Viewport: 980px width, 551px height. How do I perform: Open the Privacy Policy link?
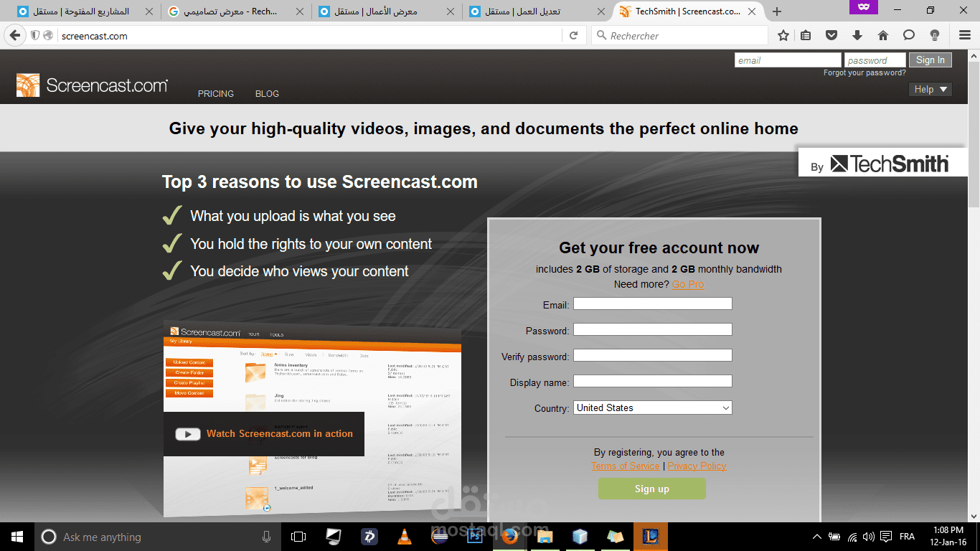tap(697, 466)
